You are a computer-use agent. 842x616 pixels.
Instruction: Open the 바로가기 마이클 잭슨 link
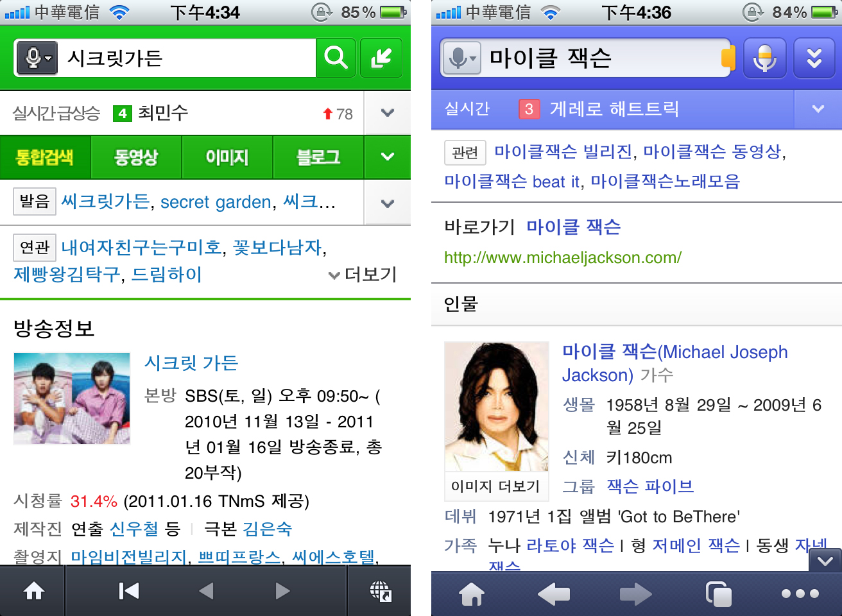(x=574, y=227)
